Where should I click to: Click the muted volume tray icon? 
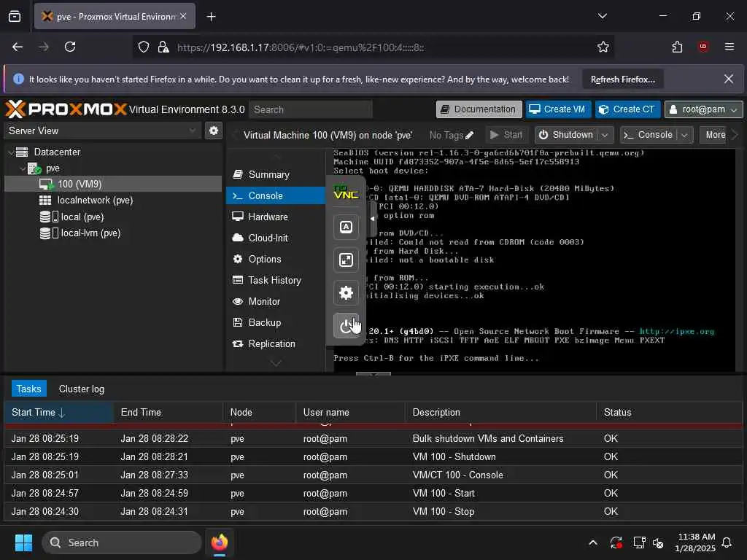coord(658,542)
